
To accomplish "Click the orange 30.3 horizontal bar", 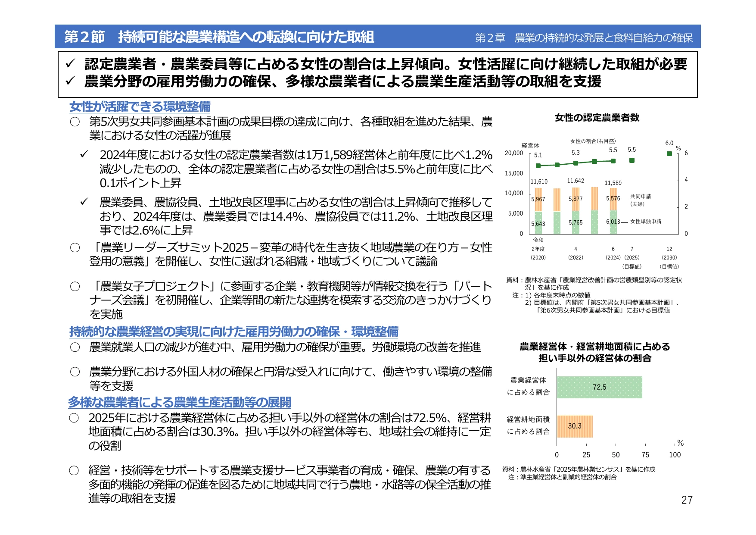I will [575, 426].
